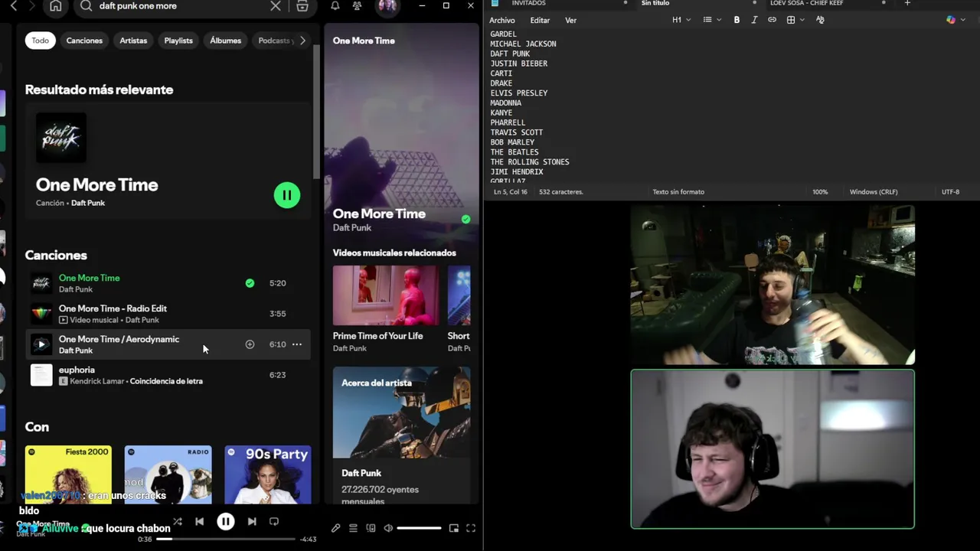Select One More Time - Radio Edit row

[169, 314]
